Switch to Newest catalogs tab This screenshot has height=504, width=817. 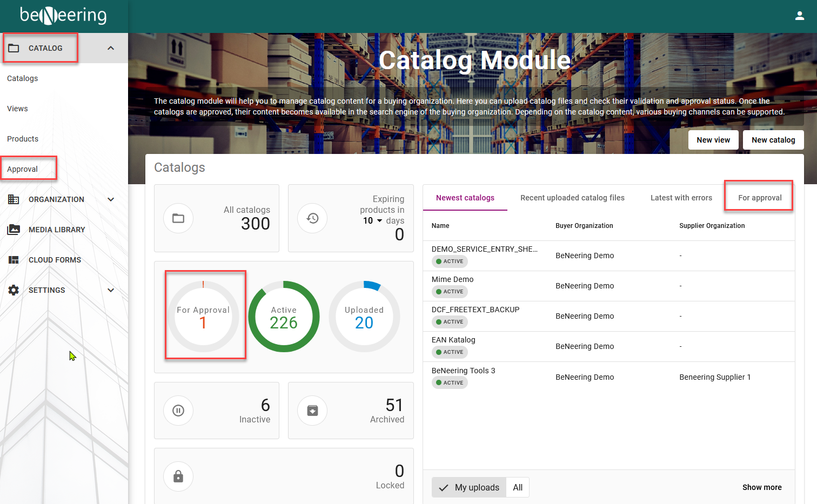(465, 198)
